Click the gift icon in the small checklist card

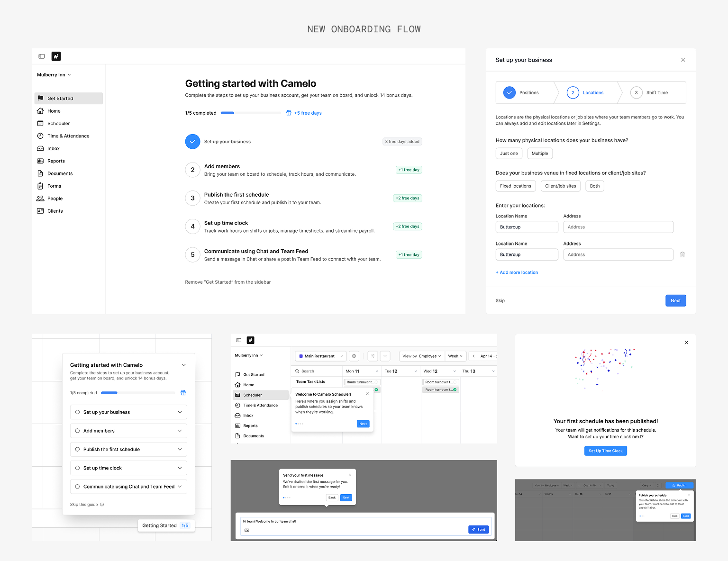point(183,393)
